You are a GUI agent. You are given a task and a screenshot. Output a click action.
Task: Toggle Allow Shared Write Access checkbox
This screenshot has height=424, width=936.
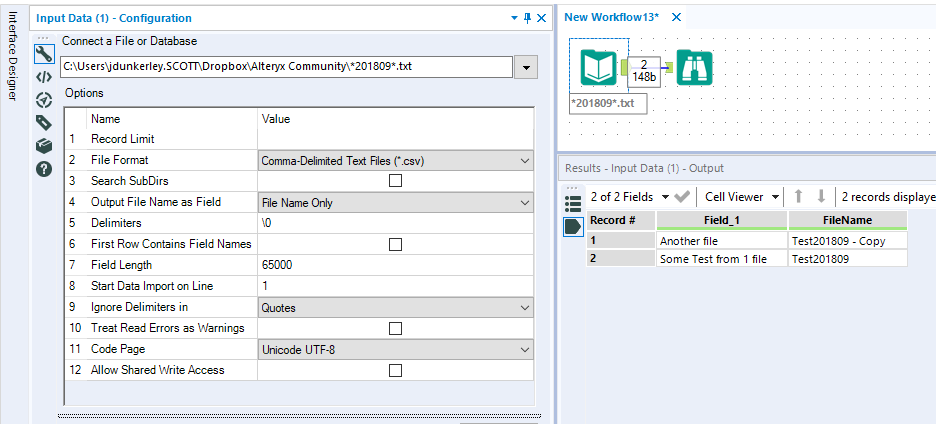click(x=395, y=370)
